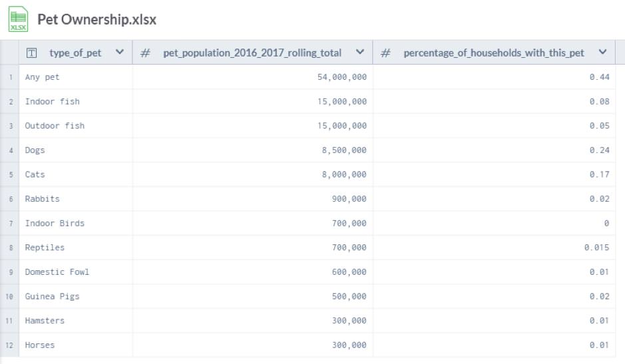Click the number type icon on pet_population column
Screen dimensions: 625x364
(145, 53)
